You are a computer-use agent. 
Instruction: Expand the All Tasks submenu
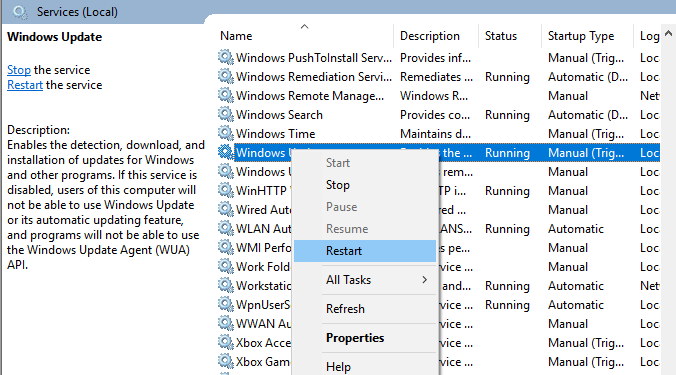(x=365, y=280)
